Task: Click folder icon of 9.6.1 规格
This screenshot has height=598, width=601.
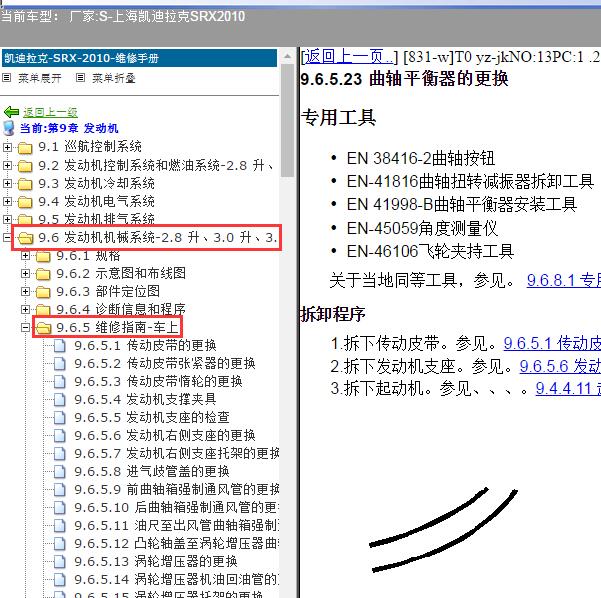Action: click(x=43, y=256)
